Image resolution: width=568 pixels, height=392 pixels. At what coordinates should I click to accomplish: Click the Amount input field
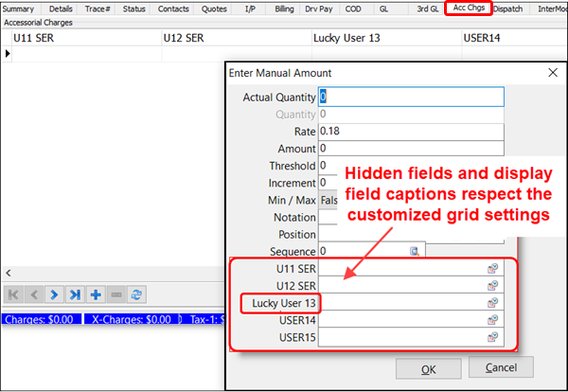pos(411,148)
